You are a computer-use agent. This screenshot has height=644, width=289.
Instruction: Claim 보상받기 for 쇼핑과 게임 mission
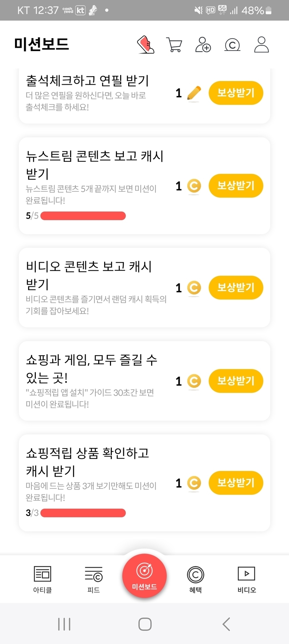(236, 381)
